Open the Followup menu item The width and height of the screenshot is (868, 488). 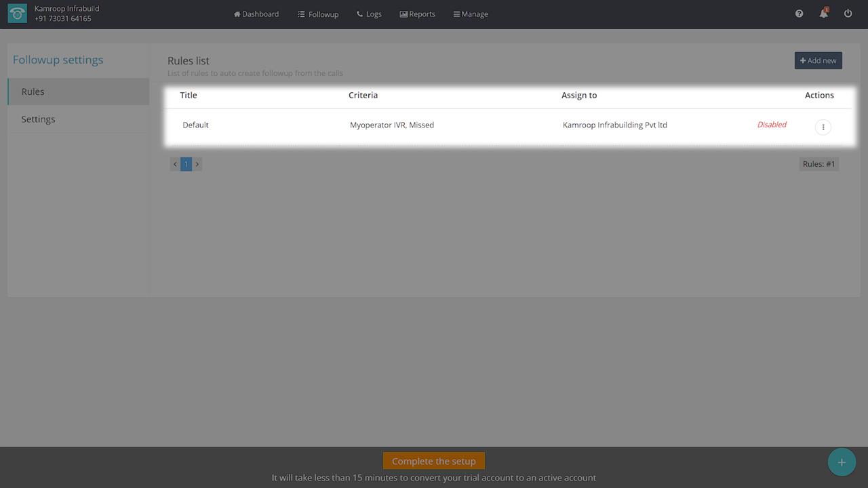coord(318,14)
